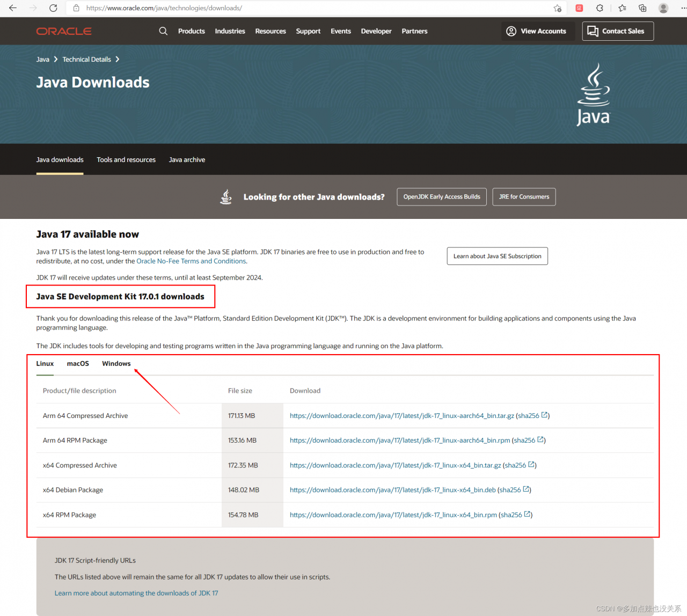Download jdk-17_linux-x64_bin.deb link
Viewport: 687px width, 616px height.
click(x=393, y=490)
